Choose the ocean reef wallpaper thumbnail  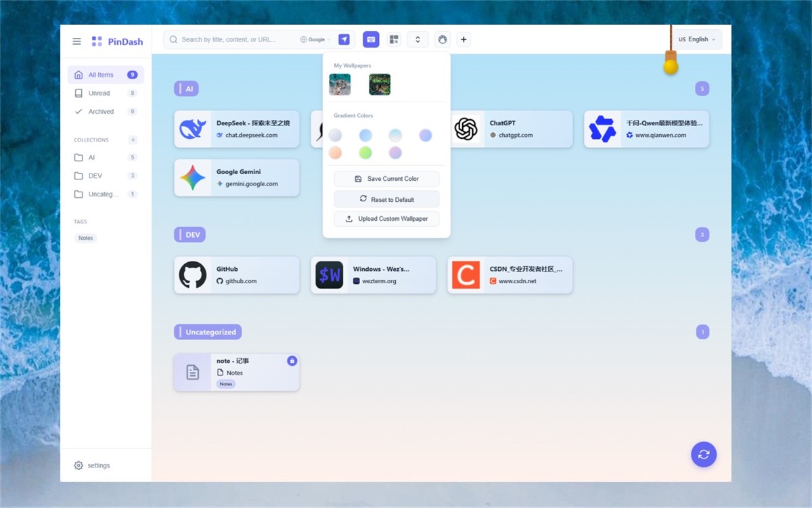(x=340, y=84)
